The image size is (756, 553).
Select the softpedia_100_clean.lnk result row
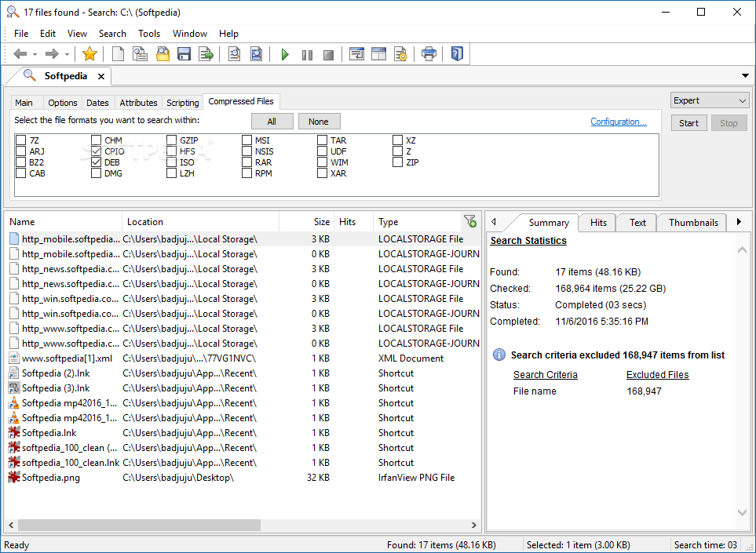[243, 463]
